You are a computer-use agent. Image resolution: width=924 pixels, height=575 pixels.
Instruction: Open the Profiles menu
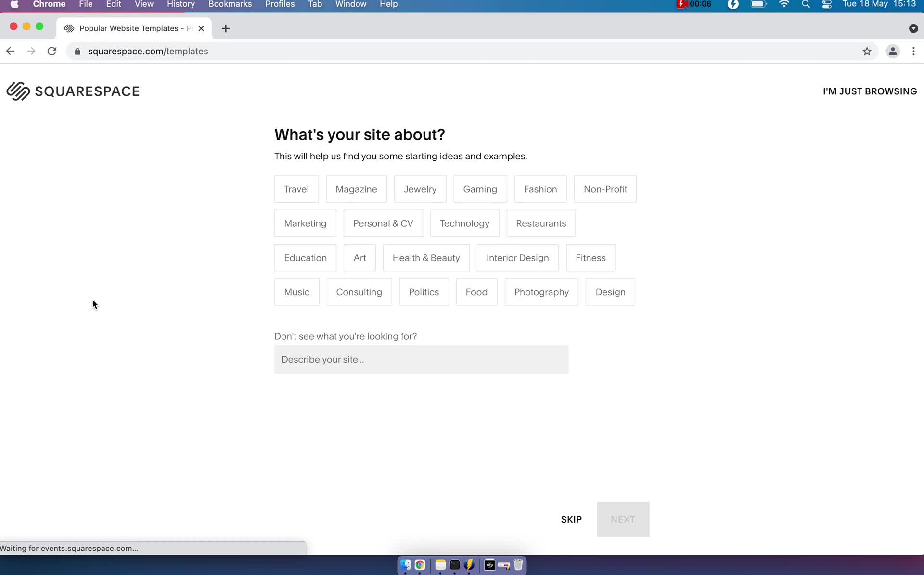280,4
